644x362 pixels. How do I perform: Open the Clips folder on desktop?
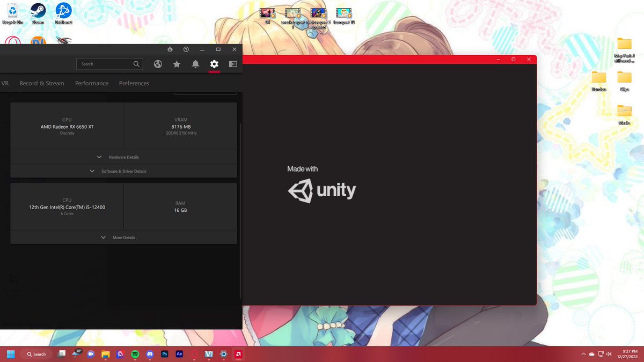(624, 80)
